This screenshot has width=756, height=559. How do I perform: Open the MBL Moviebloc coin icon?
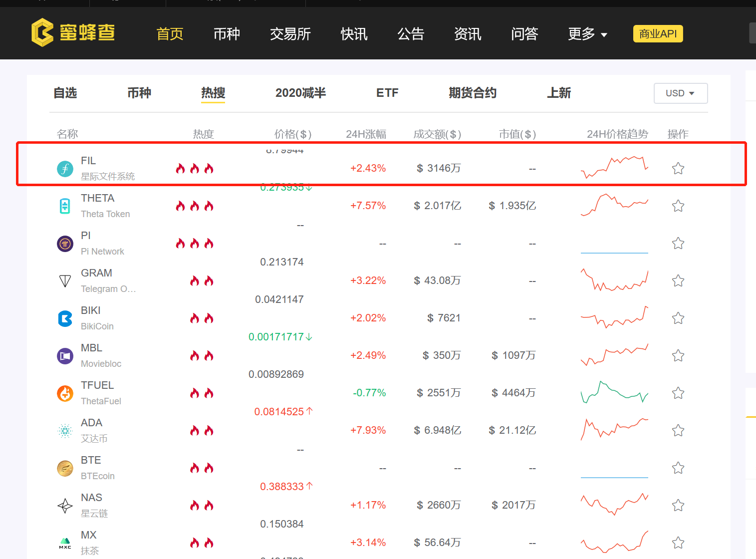[x=65, y=356]
